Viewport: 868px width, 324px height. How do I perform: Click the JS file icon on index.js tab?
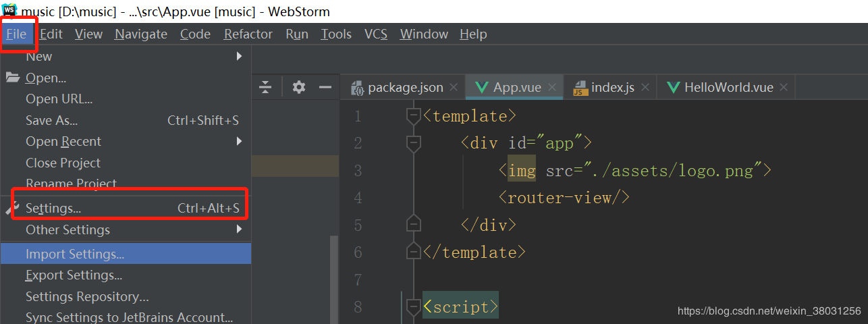tap(580, 88)
